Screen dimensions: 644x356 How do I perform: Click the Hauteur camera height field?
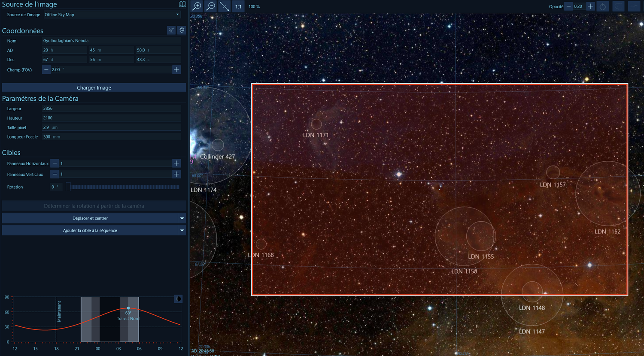pos(112,118)
